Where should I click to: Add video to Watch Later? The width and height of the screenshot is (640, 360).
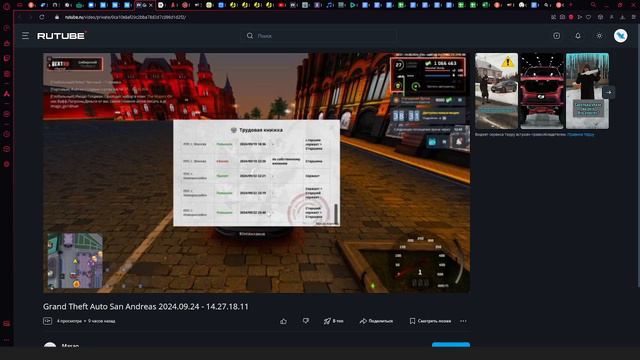tap(430, 321)
